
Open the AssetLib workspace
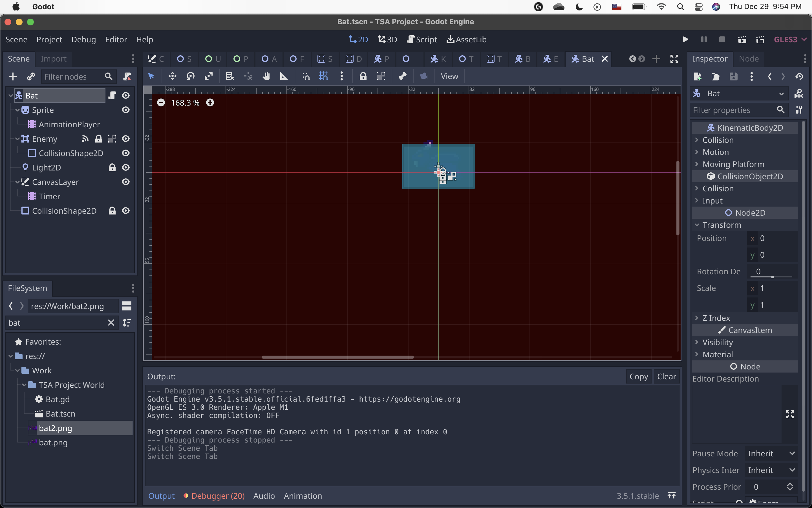pyautogui.click(x=466, y=39)
